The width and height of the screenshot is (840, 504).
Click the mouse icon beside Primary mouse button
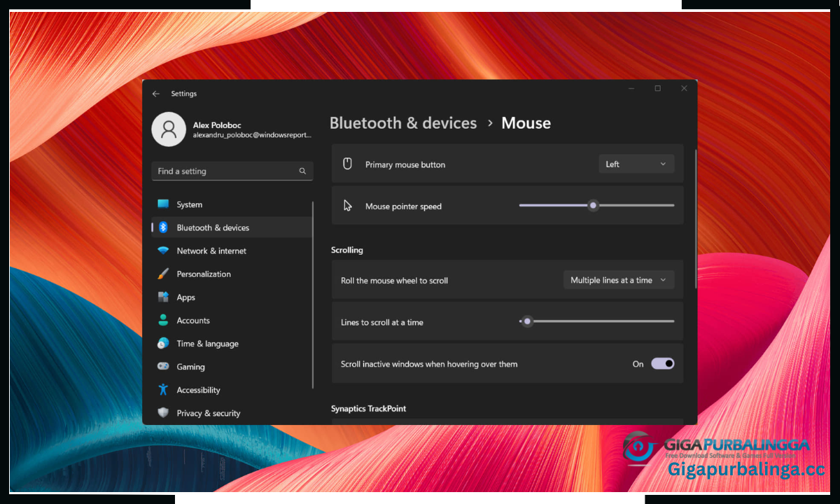point(346,164)
